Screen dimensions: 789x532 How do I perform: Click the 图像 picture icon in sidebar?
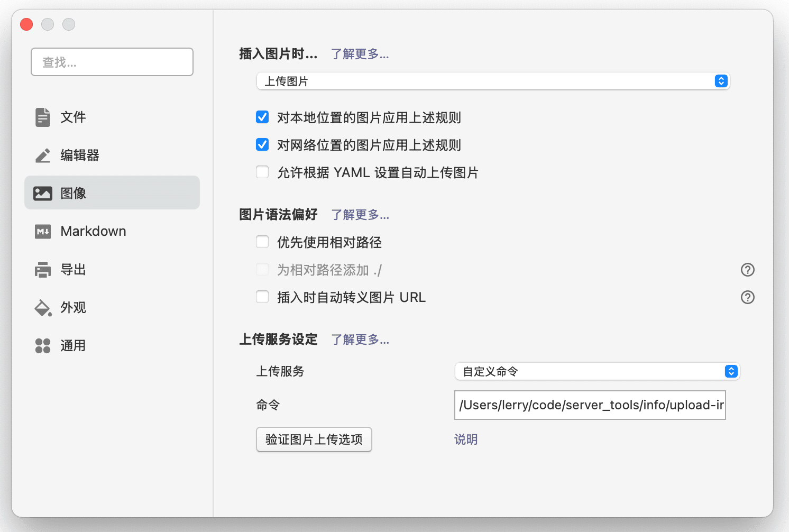(43, 193)
